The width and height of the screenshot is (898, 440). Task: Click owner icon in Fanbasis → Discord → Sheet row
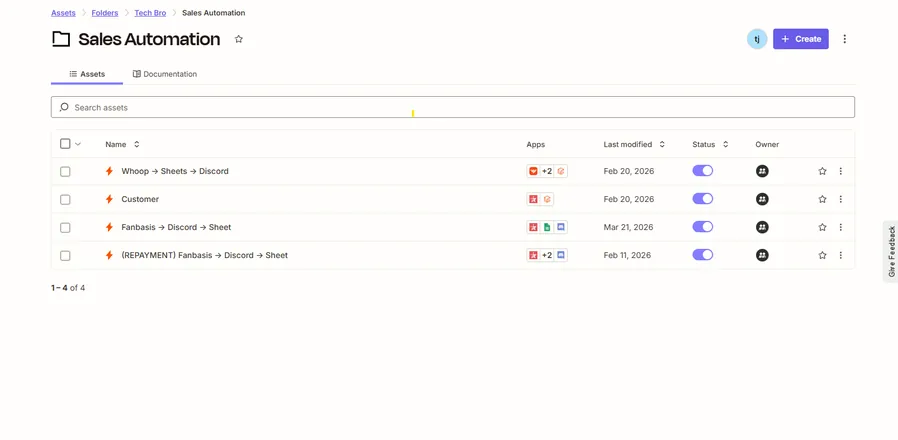point(762,227)
